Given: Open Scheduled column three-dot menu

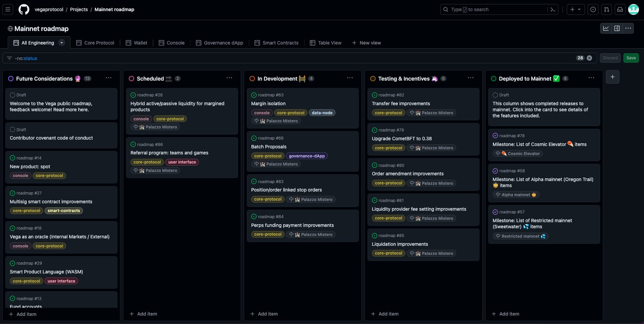Looking at the screenshot, I should tap(229, 78).
